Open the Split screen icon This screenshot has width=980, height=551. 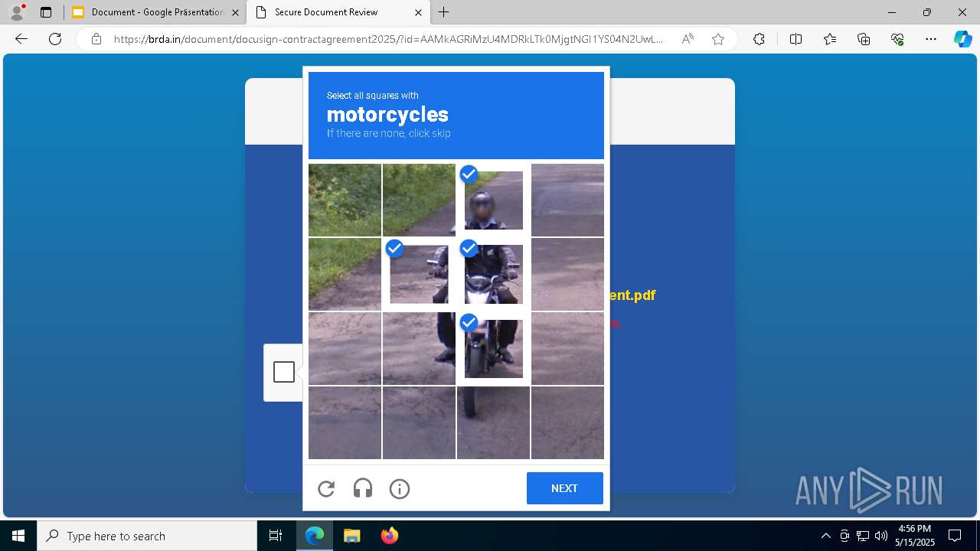pyautogui.click(x=795, y=39)
